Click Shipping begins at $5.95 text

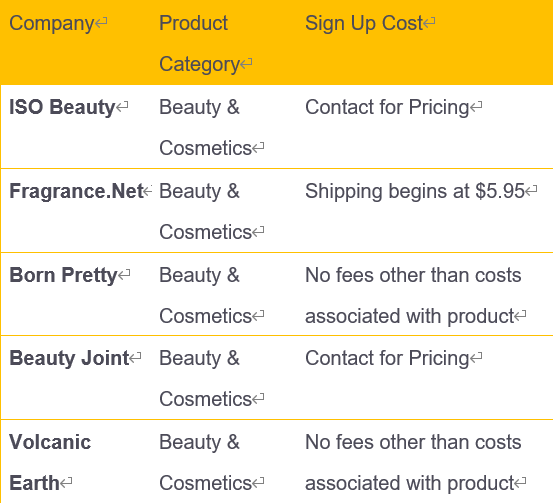415,191
